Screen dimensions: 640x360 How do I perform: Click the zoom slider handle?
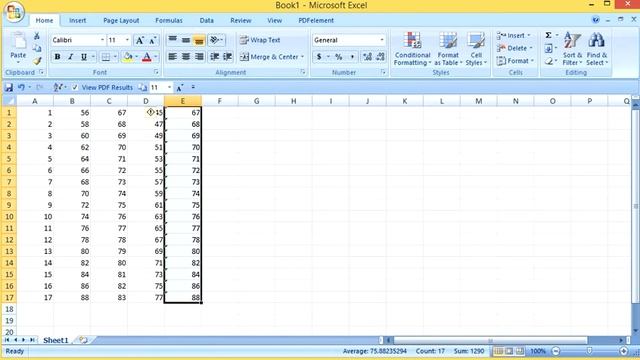point(589,351)
